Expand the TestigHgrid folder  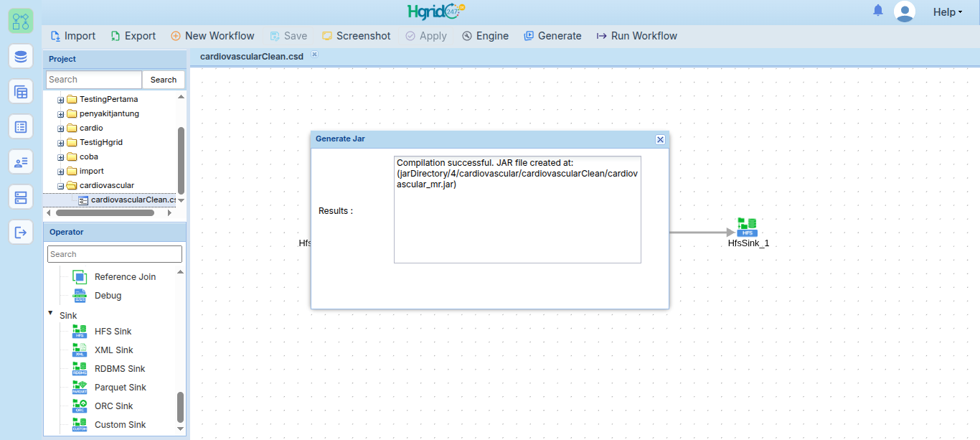(61, 143)
